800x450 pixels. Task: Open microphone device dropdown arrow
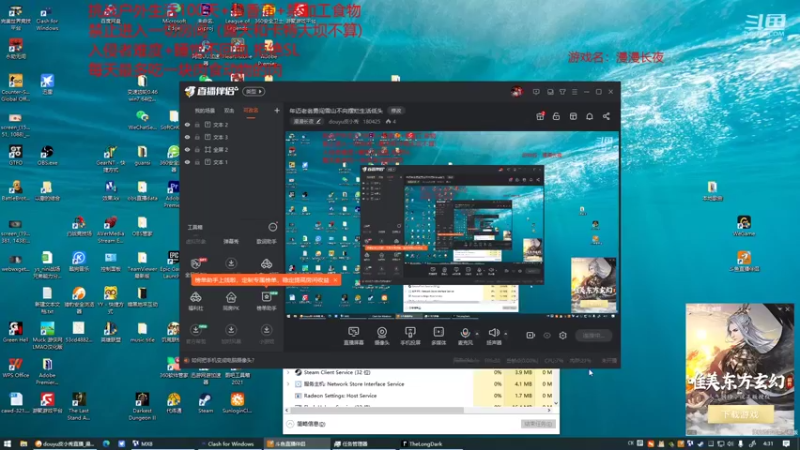coord(477,334)
